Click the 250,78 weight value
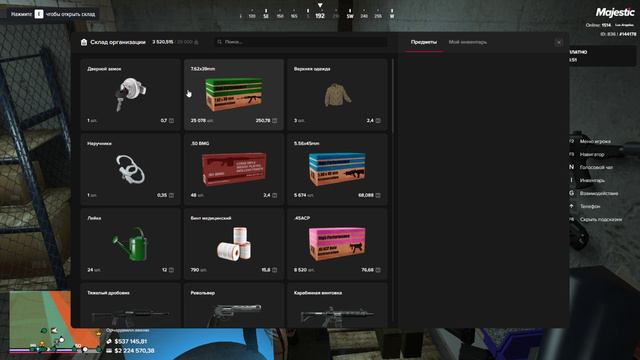The width and height of the screenshot is (640, 360). 263,121
